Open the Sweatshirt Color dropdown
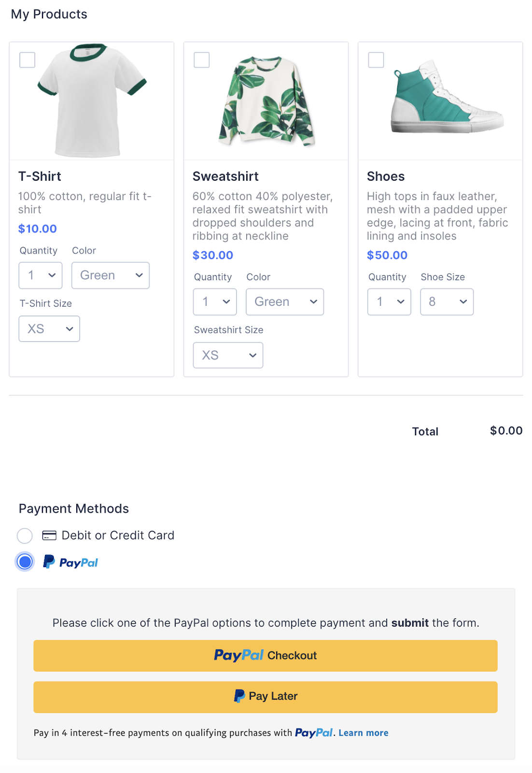 (285, 302)
